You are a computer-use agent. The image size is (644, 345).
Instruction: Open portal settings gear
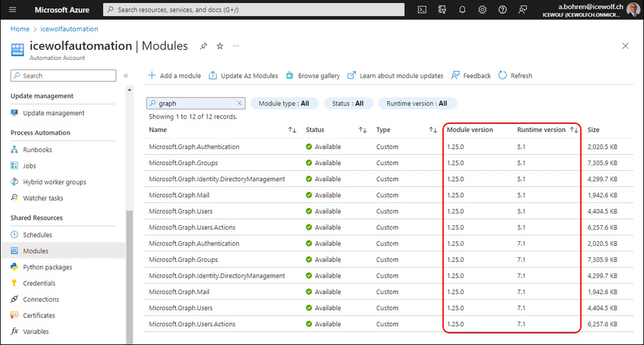(x=482, y=10)
